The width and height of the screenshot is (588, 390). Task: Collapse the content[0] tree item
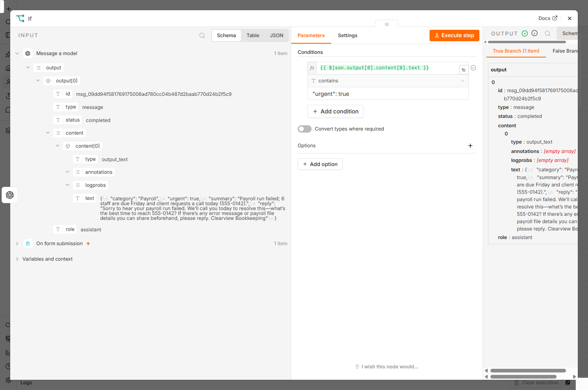point(58,146)
